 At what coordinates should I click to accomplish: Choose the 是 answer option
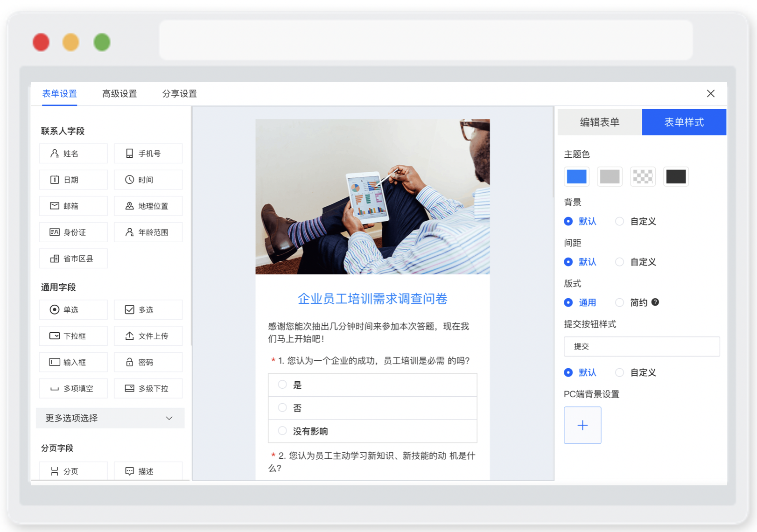(372, 385)
